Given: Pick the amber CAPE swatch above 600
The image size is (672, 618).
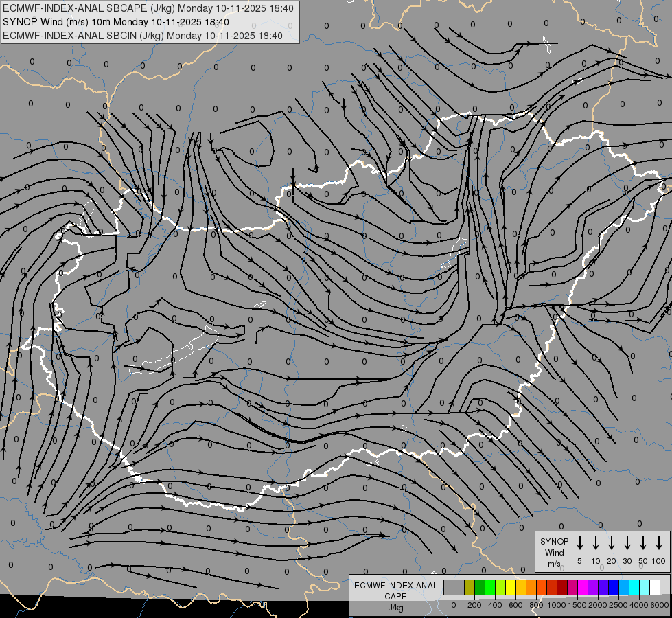Looking at the screenshot, I should (521, 587).
